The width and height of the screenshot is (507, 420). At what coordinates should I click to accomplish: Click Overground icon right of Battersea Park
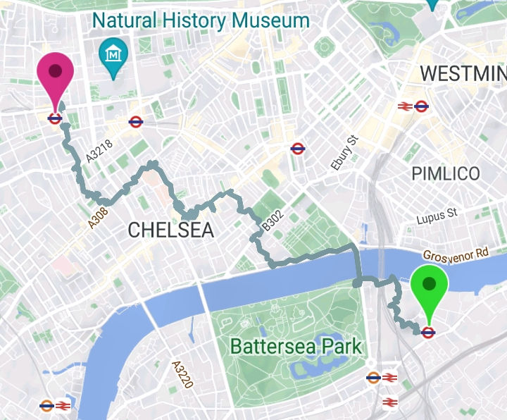(x=373, y=377)
